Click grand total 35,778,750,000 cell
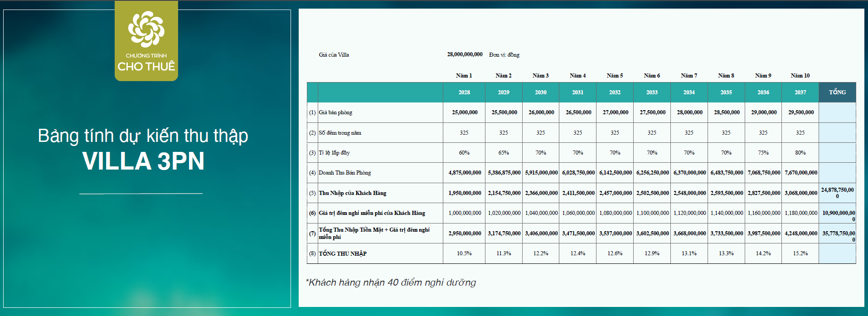 coord(838,233)
